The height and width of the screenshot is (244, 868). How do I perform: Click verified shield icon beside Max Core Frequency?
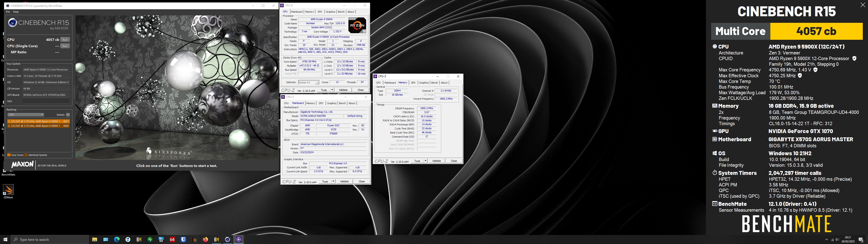[815, 70]
